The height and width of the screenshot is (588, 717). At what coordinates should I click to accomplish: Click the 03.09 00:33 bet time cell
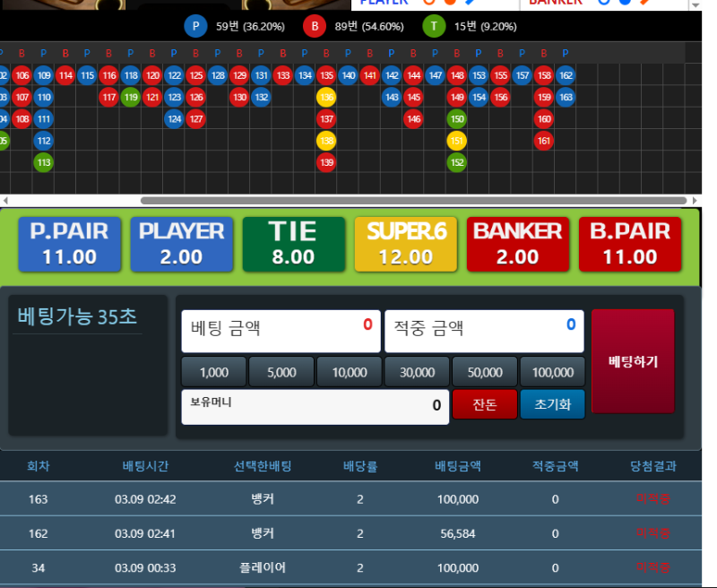pyautogui.click(x=145, y=567)
